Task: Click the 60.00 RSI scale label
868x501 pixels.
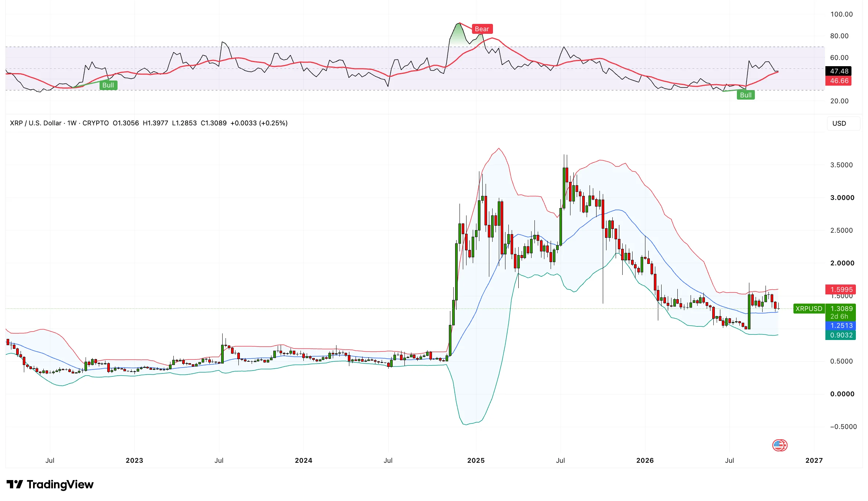Action: point(839,58)
